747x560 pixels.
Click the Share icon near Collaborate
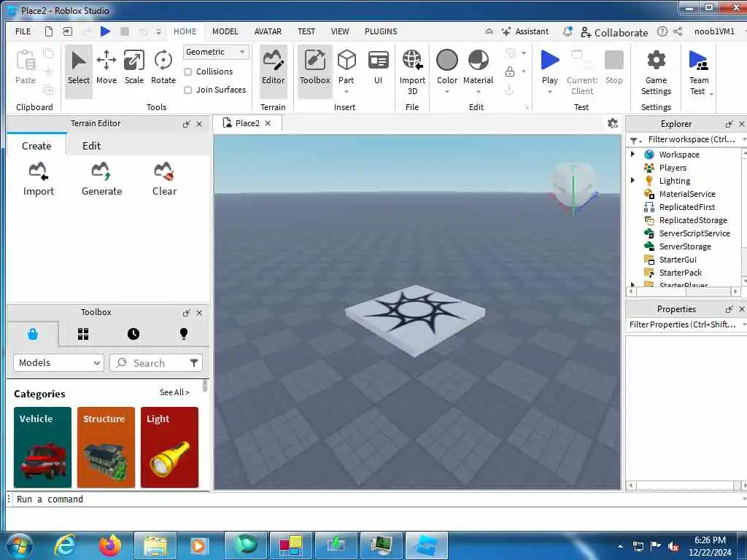(x=678, y=31)
